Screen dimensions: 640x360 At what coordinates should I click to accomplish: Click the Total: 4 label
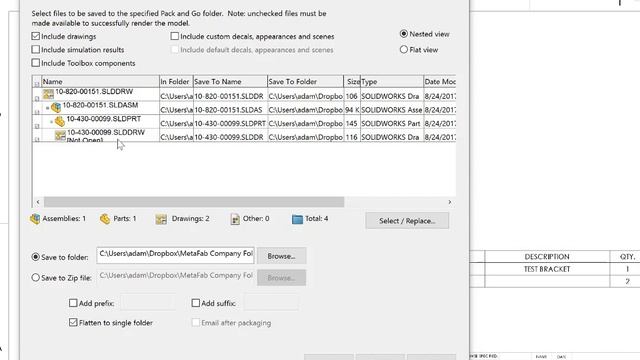(x=317, y=219)
